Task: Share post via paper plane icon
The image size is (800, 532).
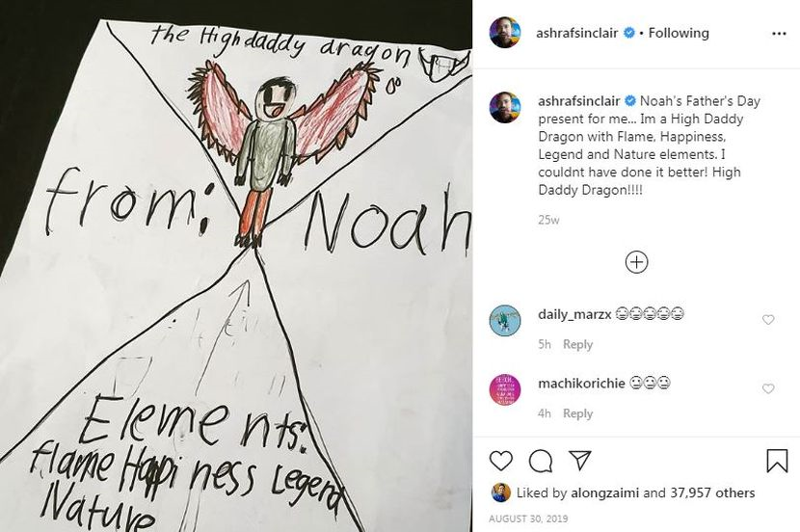Action: [579, 460]
